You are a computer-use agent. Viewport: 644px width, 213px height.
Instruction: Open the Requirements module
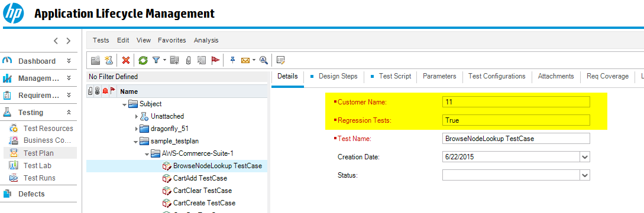pos(38,96)
